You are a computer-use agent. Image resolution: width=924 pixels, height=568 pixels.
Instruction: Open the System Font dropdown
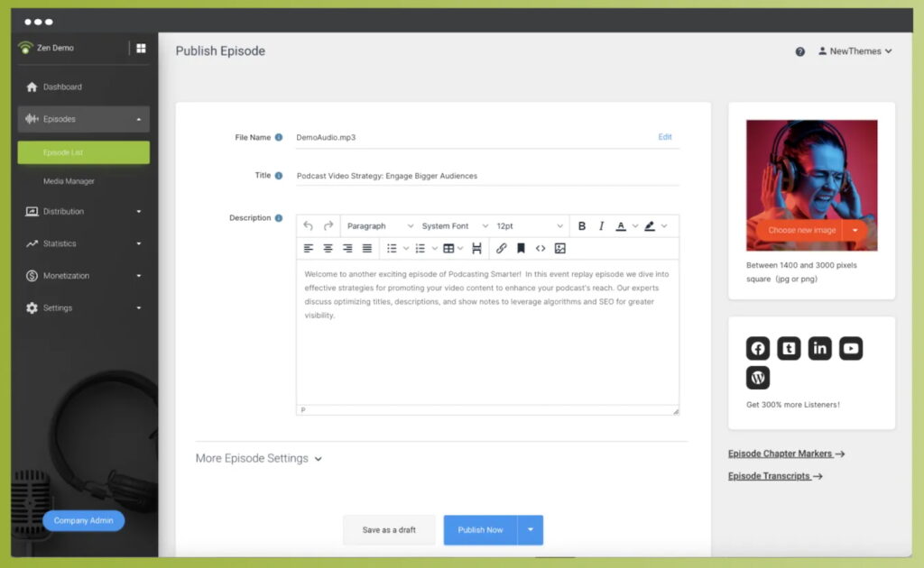point(454,226)
